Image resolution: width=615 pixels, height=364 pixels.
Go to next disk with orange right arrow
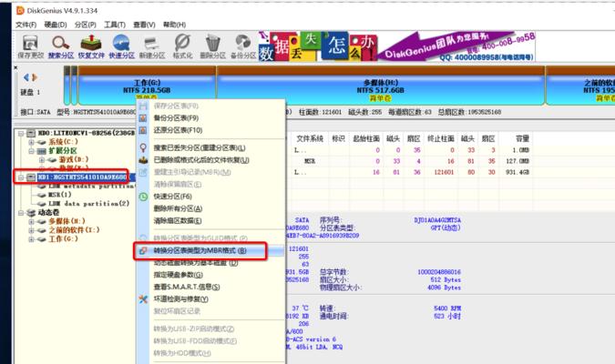[x=35, y=77]
